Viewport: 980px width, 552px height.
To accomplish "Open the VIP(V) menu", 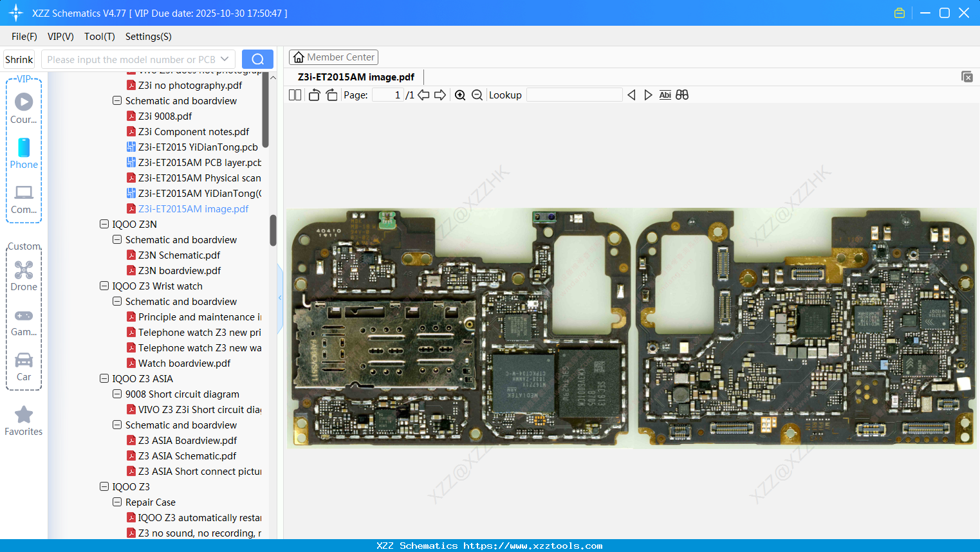I will [60, 37].
